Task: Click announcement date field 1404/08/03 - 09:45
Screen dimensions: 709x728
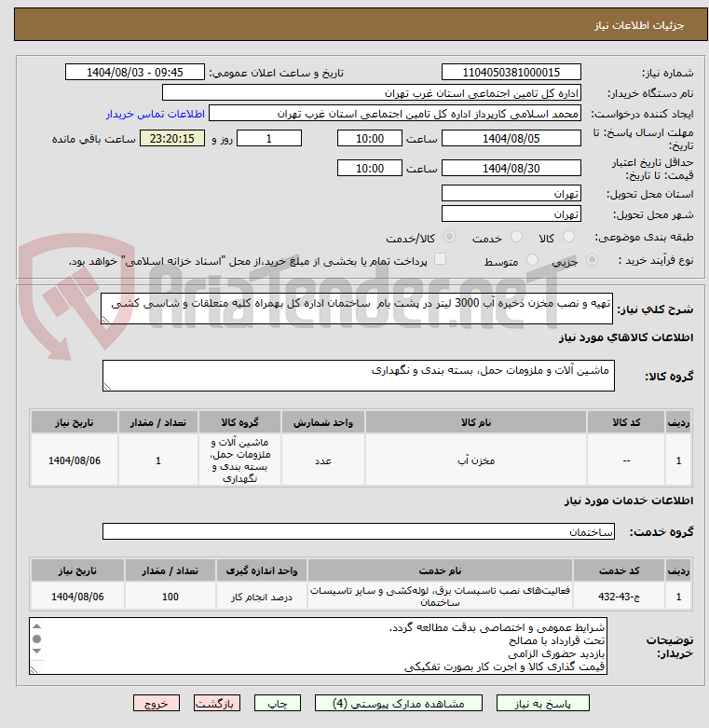Action: point(134,73)
